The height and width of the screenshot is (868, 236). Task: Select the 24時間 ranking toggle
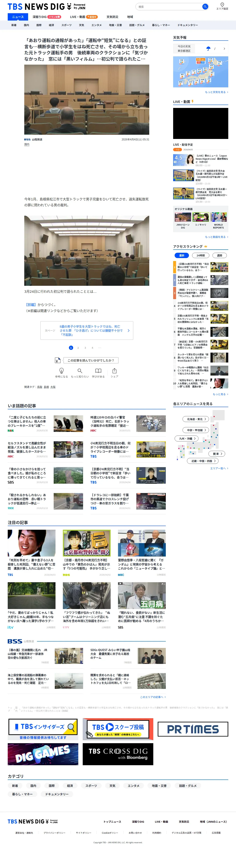tap(201, 255)
